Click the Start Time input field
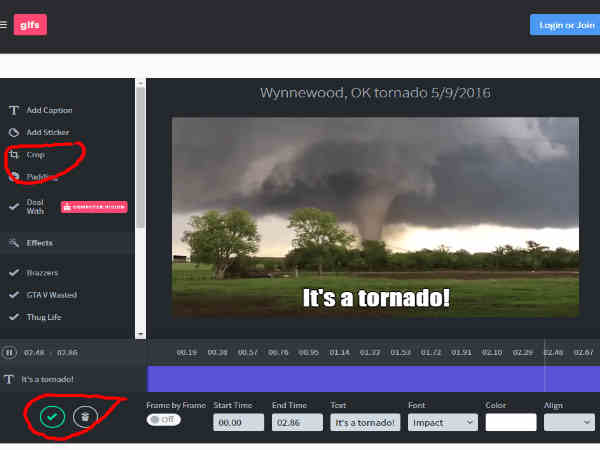 [x=238, y=422]
